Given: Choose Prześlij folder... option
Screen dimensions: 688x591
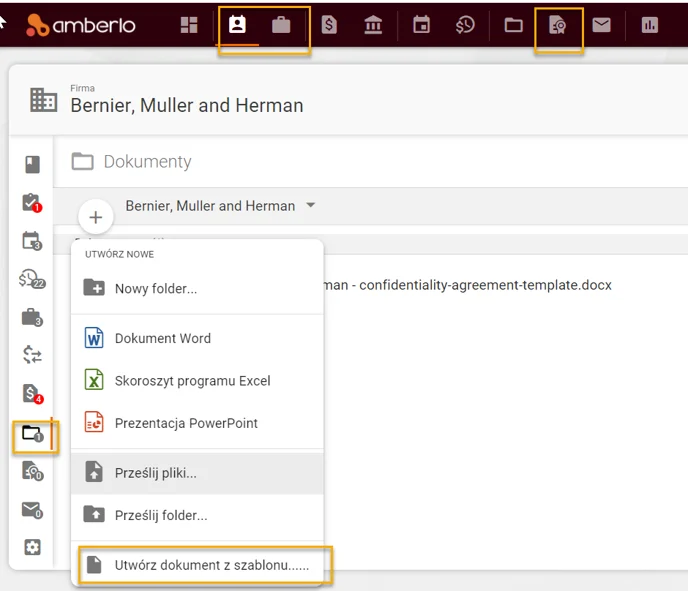Looking at the screenshot, I should click(197, 515).
